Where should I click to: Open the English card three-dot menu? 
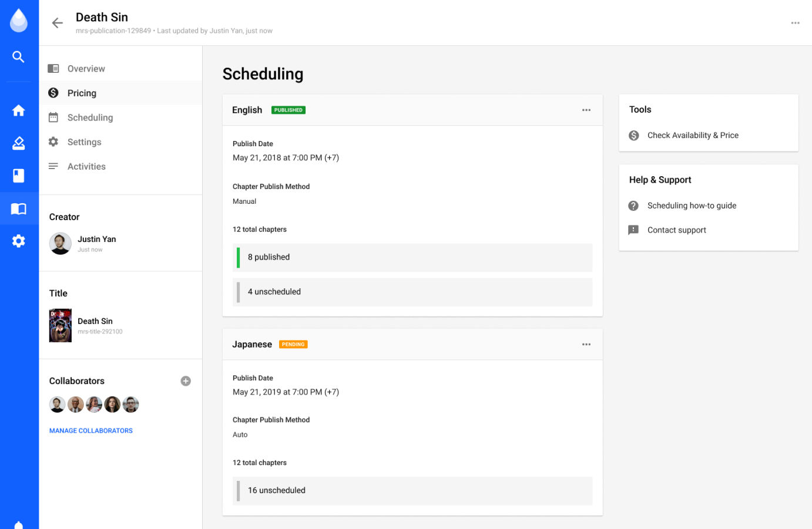pyautogui.click(x=586, y=110)
